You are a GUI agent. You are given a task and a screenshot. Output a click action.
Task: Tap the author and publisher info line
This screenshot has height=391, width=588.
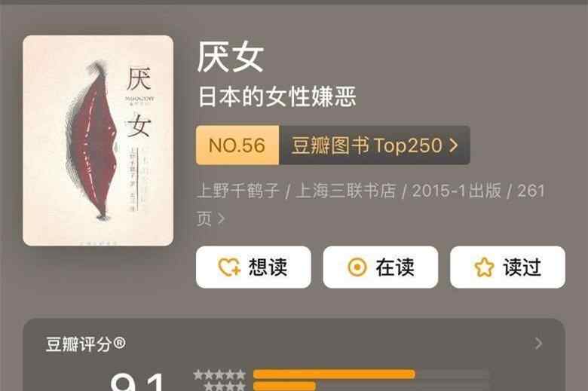point(370,204)
